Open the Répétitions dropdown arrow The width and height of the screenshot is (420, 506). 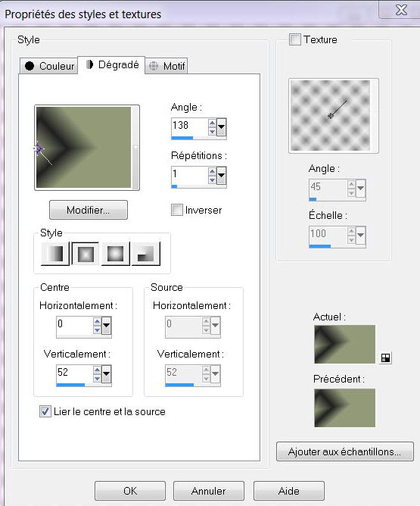point(221,176)
